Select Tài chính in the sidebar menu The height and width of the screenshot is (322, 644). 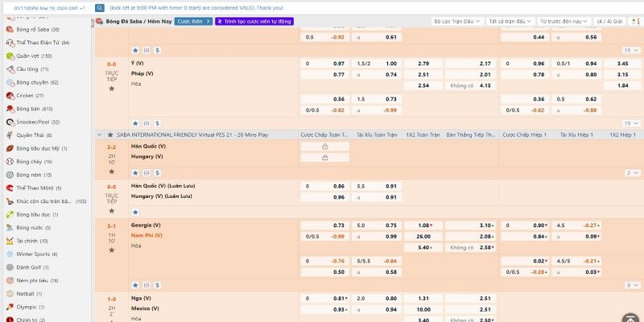point(27,241)
